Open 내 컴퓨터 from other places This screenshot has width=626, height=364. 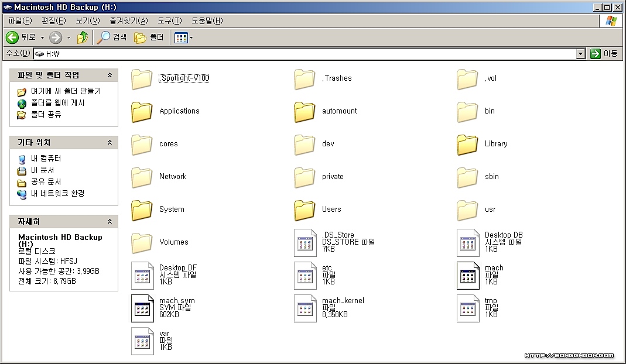pos(46,159)
